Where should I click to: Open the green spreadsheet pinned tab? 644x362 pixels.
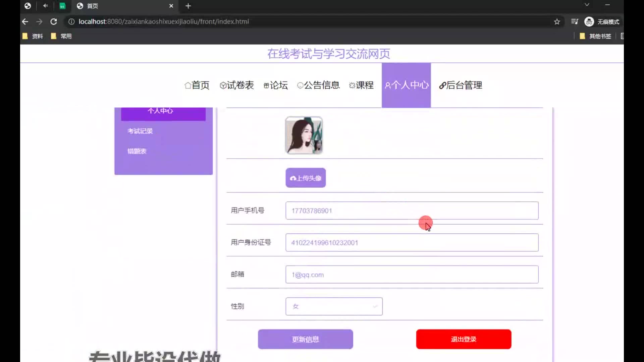(x=62, y=6)
